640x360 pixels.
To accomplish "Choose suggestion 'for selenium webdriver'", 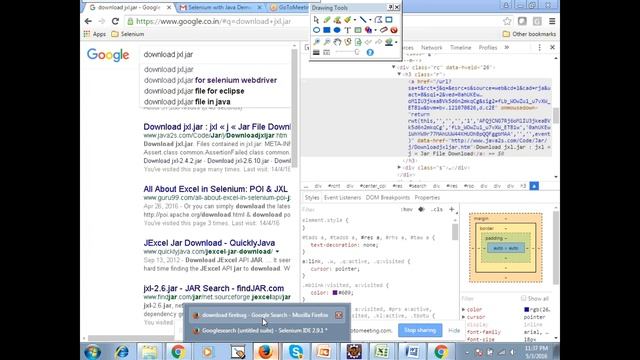I will (x=210, y=80).
